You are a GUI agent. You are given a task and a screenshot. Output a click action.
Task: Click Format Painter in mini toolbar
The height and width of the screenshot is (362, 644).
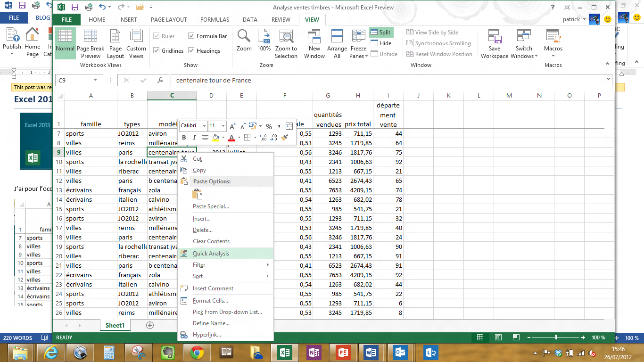click(x=284, y=138)
